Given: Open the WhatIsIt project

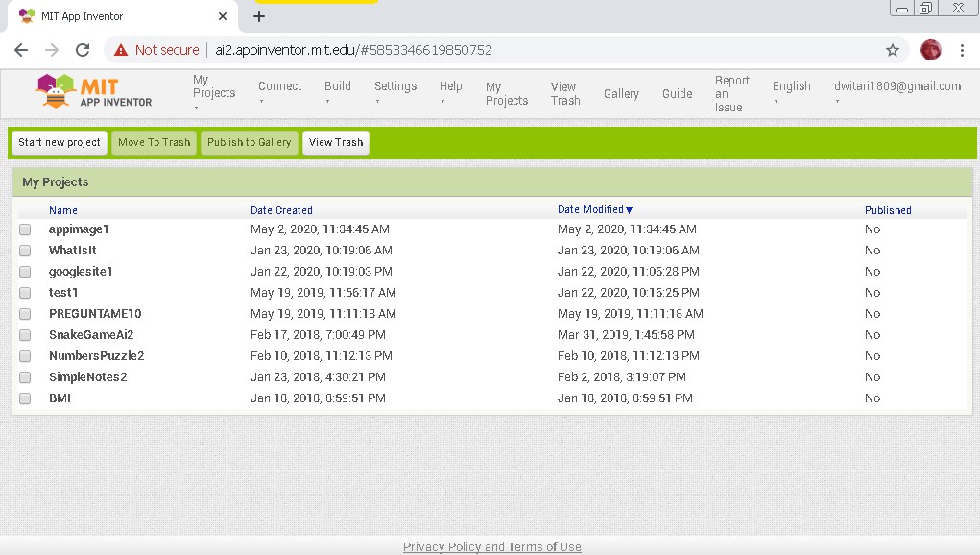Looking at the screenshot, I should pos(73,251).
